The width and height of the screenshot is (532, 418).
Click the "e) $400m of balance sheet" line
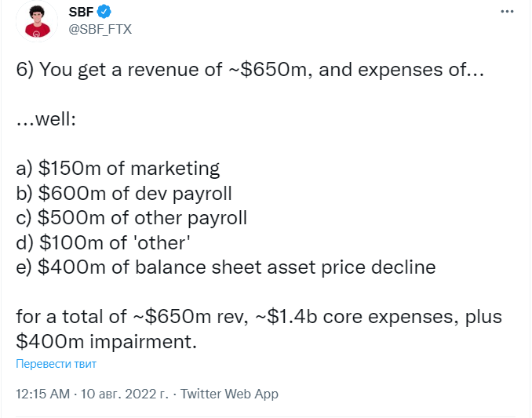[157, 267]
